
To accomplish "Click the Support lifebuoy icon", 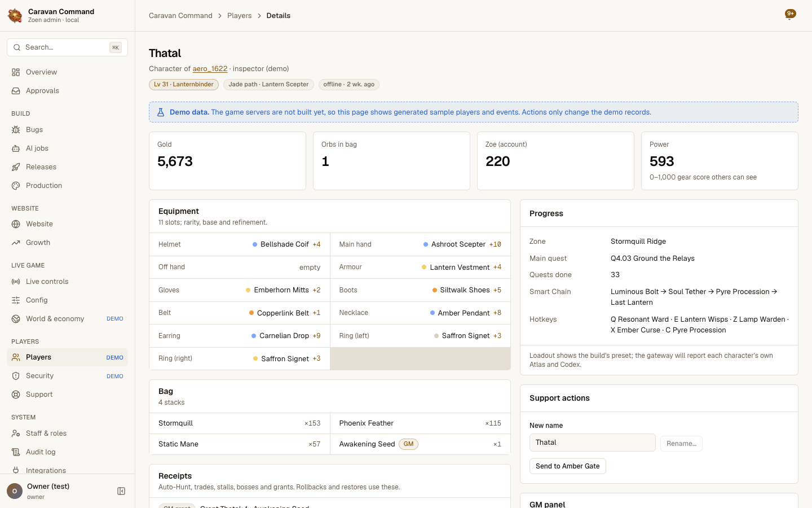I will 16,395.
